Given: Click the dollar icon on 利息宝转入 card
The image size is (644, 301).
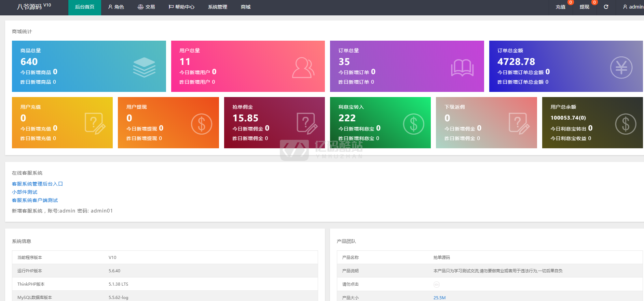Looking at the screenshot, I should pos(413,124).
